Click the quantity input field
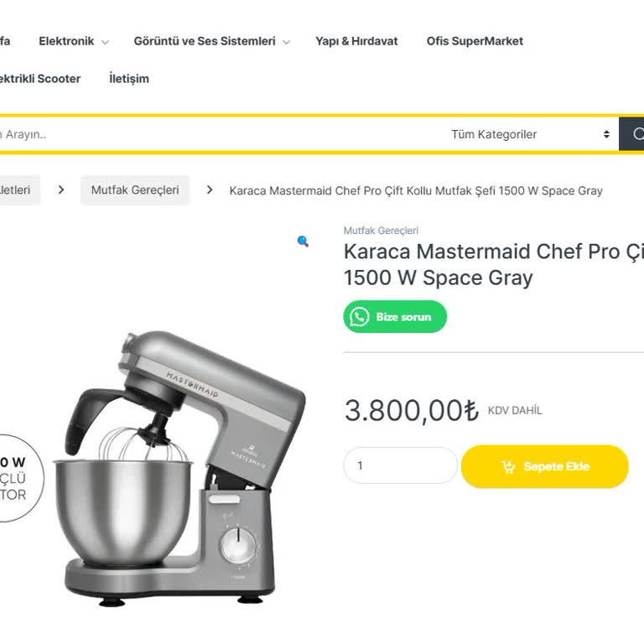The height and width of the screenshot is (644, 644). click(400, 465)
